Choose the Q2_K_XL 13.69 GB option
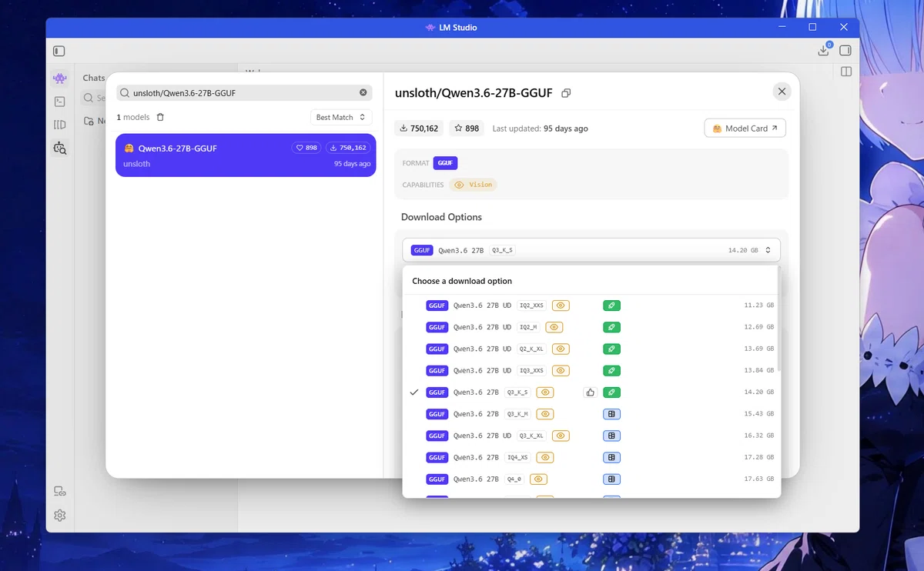Image resolution: width=924 pixels, height=571 pixels. 591,349
